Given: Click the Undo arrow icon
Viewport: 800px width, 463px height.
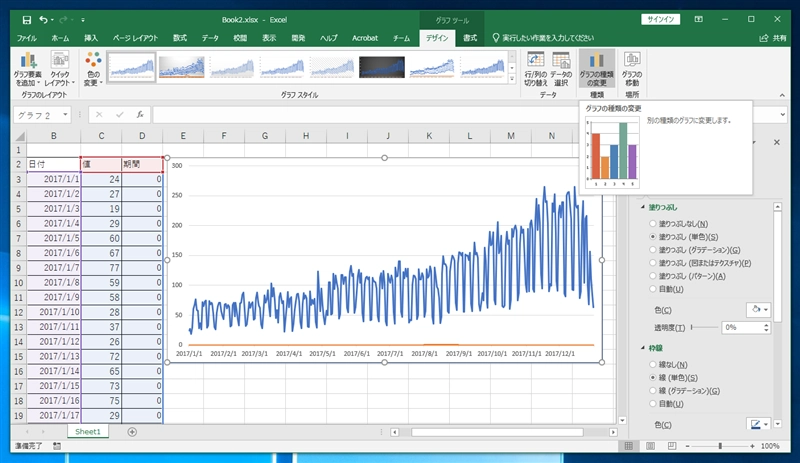Looking at the screenshot, I should click(x=43, y=20).
